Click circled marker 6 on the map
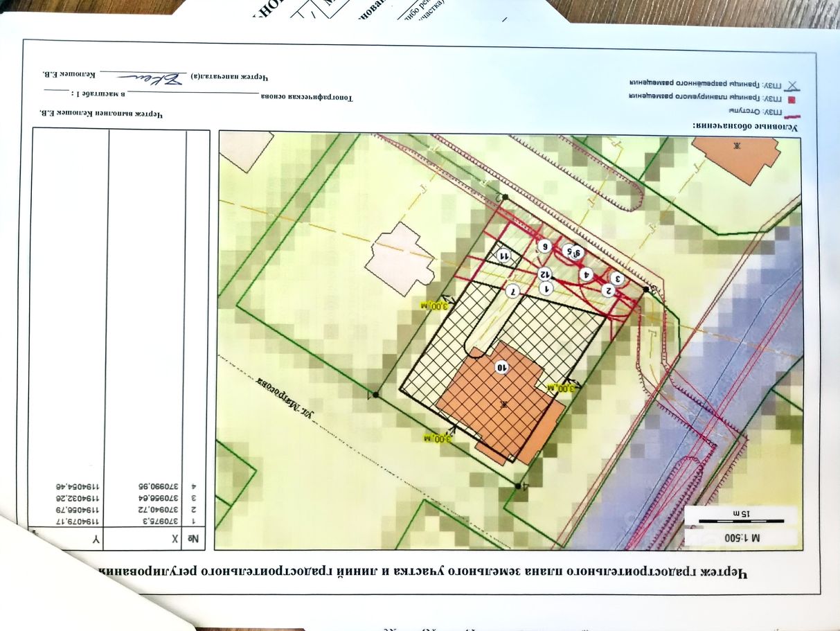 (544, 246)
